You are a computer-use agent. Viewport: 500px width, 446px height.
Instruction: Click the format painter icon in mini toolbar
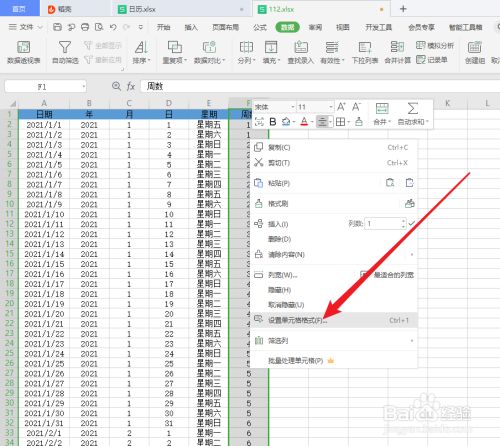click(x=359, y=122)
